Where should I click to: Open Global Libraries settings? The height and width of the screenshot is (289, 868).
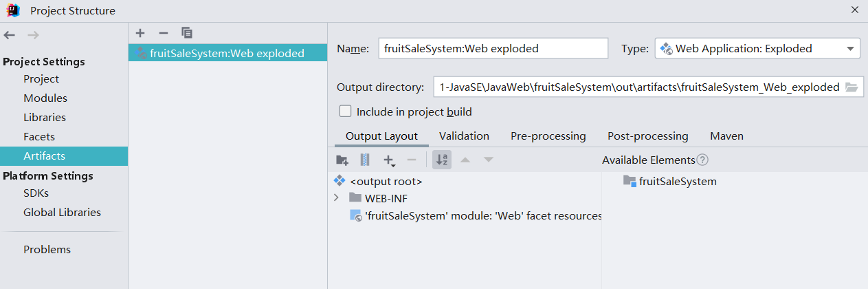(x=62, y=213)
